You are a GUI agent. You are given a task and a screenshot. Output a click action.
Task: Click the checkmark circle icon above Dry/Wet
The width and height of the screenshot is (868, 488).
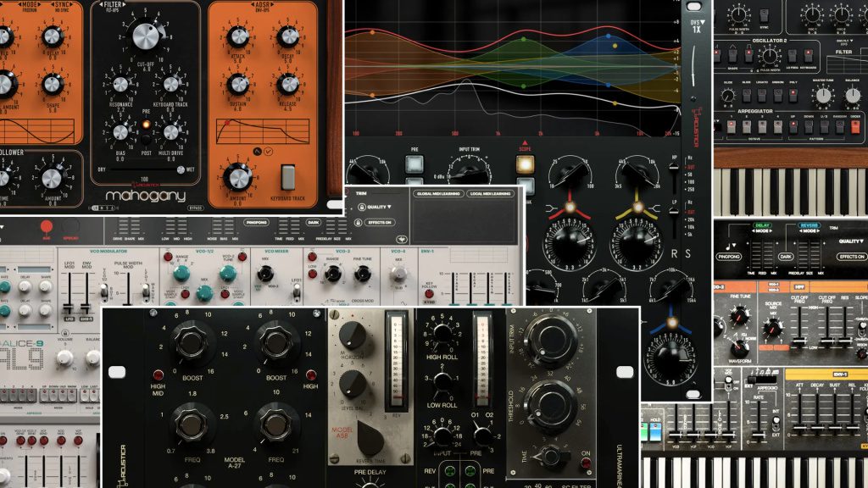(x=269, y=151)
